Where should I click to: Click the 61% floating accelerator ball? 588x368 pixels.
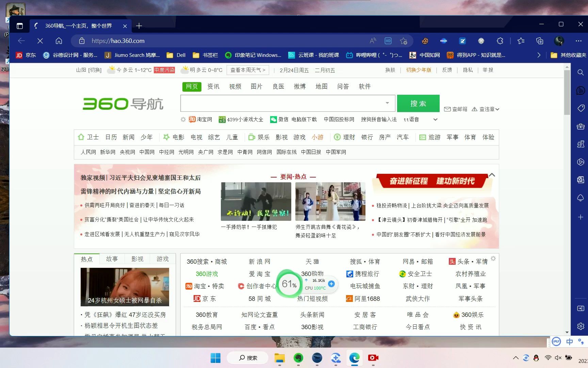289,283
